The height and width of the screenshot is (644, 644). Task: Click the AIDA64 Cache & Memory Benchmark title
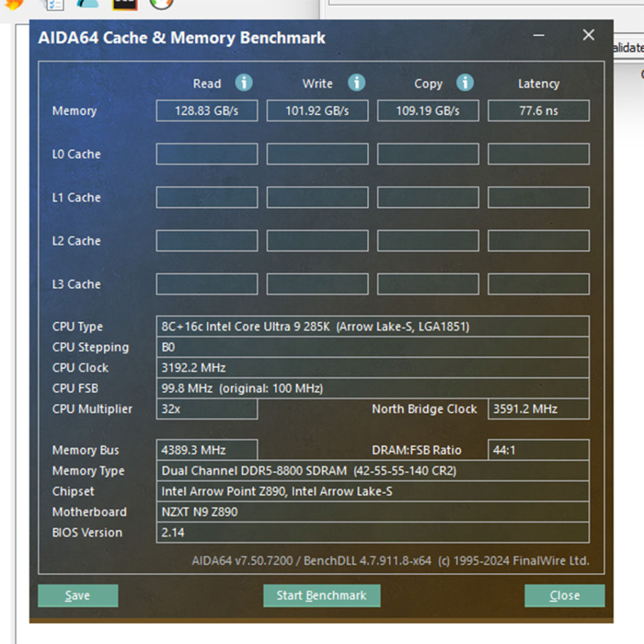pyautogui.click(x=182, y=38)
